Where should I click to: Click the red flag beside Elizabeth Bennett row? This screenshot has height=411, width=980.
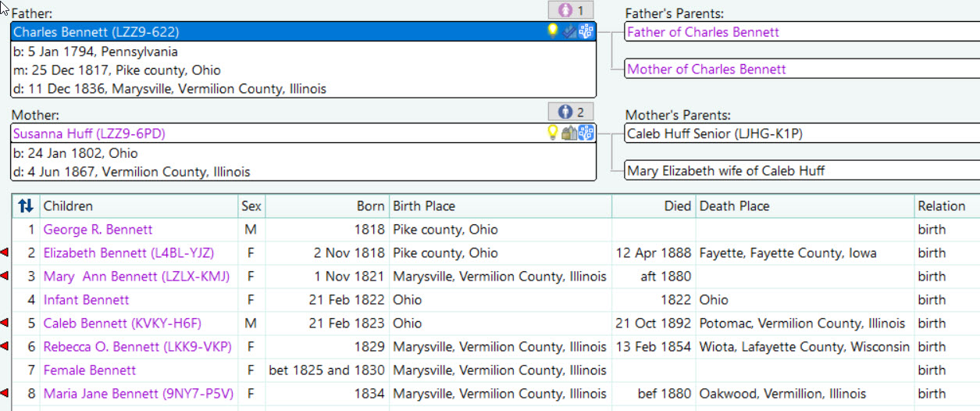5,252
